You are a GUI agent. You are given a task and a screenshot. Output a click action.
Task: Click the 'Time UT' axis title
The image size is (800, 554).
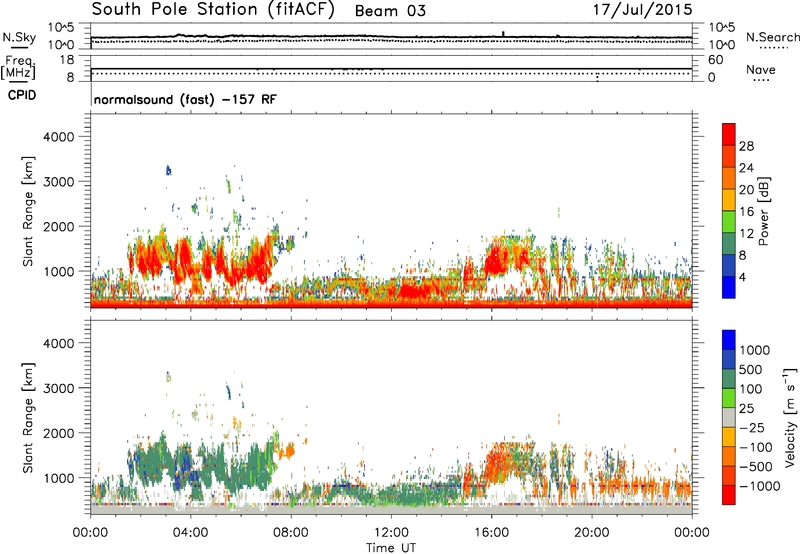[391, 548]
